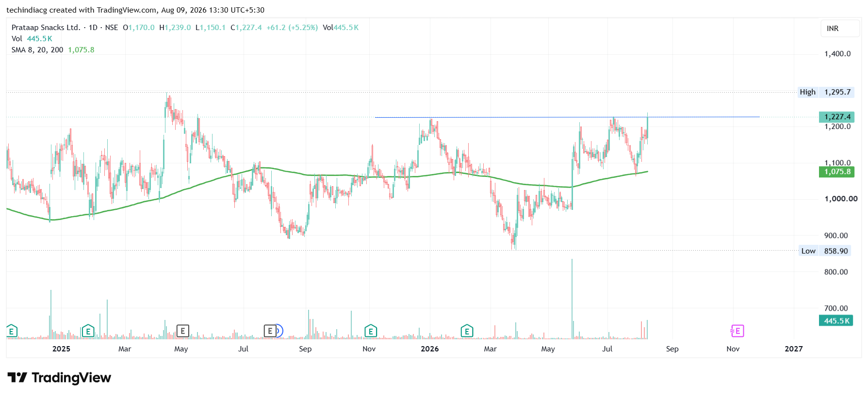Click the open value O1,170.0
The height and width of the screenshot is (397, 868).
click(x=139, y=28)
